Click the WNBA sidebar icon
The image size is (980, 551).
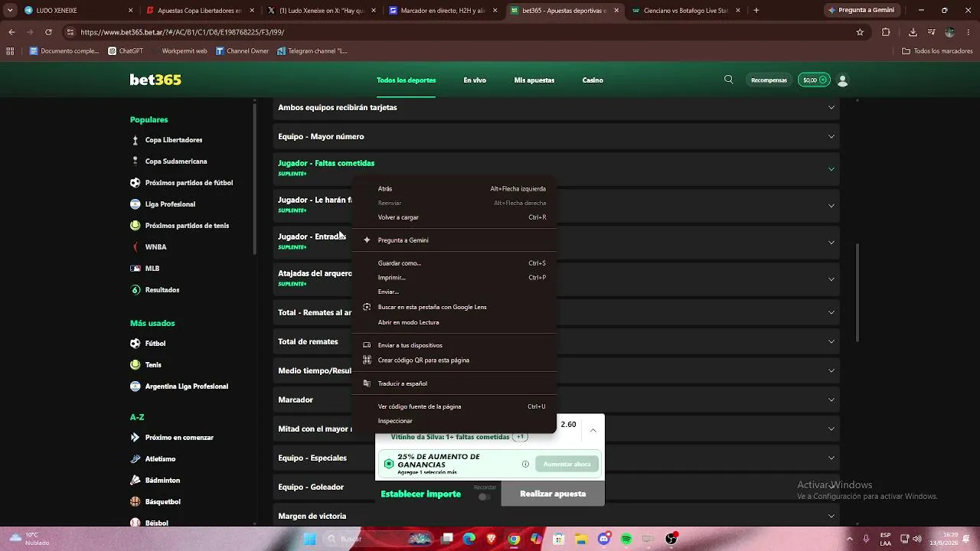(136, 247)
